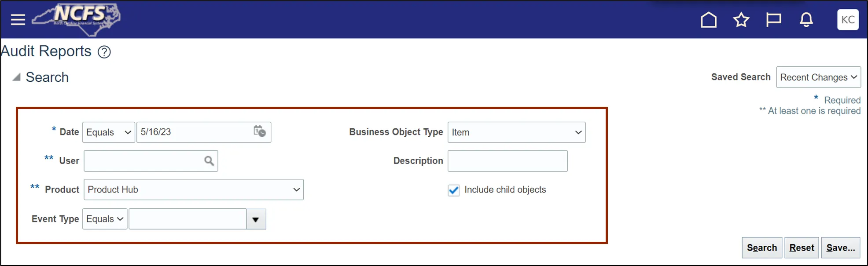Open the date picker calendar icon
Image resolution: width=868 pixels, height=266 pixels.
259,131
